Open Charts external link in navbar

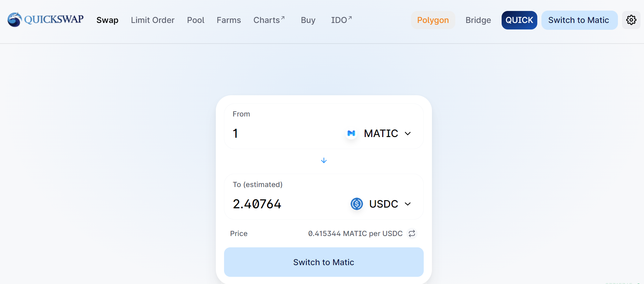269,20
